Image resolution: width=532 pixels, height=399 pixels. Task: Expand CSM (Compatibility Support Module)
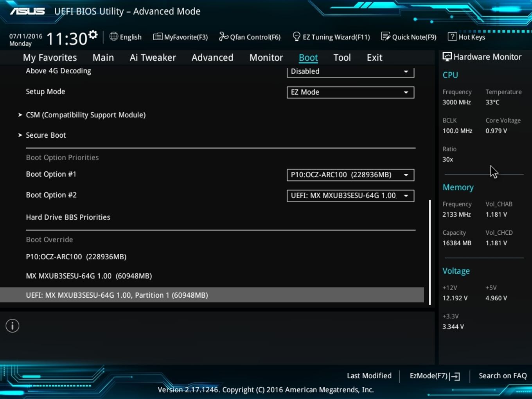[x=86, y=115]
